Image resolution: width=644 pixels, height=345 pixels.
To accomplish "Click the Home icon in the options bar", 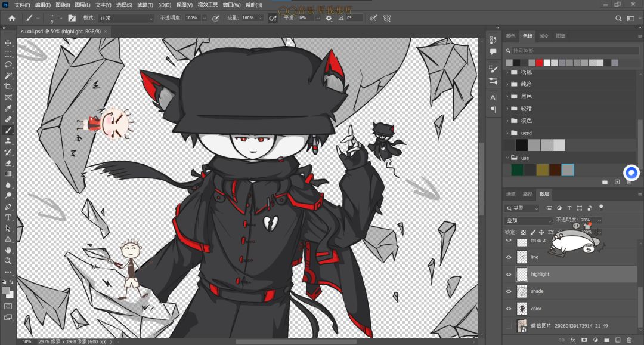I will tap(12, 18).
